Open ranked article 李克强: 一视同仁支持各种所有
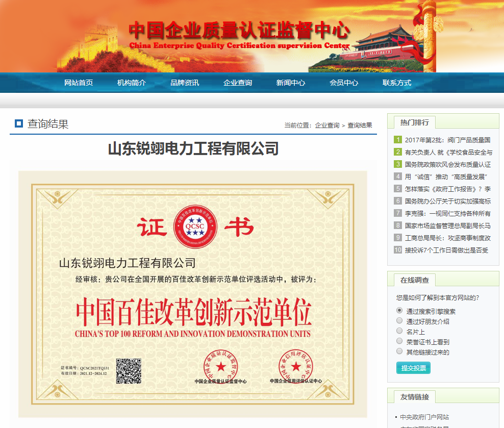This screenshot has width=504, height=428. click(448, 213)
